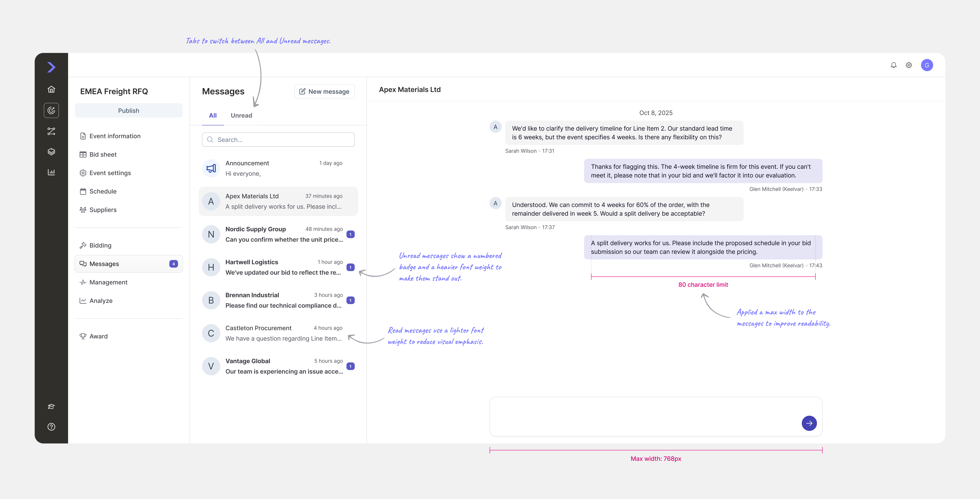Screen dimensions: 980x499
Task: Focus the messages Search field
Action: tap(278, 140)
